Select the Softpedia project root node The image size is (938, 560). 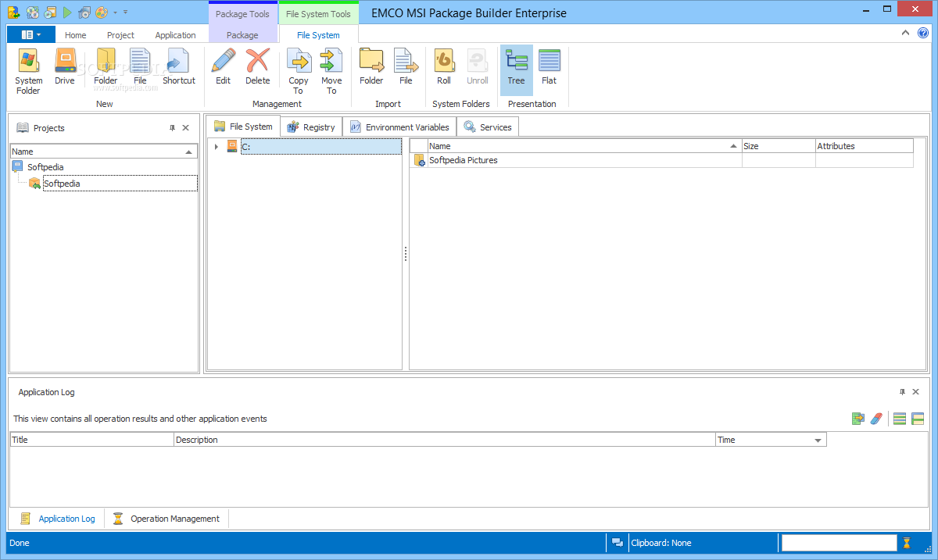(x=45, y=167)
